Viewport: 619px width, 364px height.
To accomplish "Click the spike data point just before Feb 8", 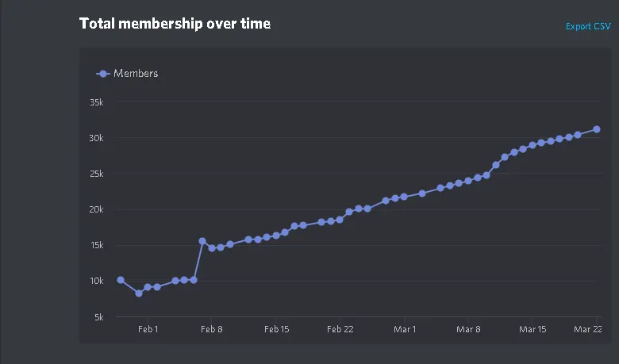I will [x=202, y=241].
